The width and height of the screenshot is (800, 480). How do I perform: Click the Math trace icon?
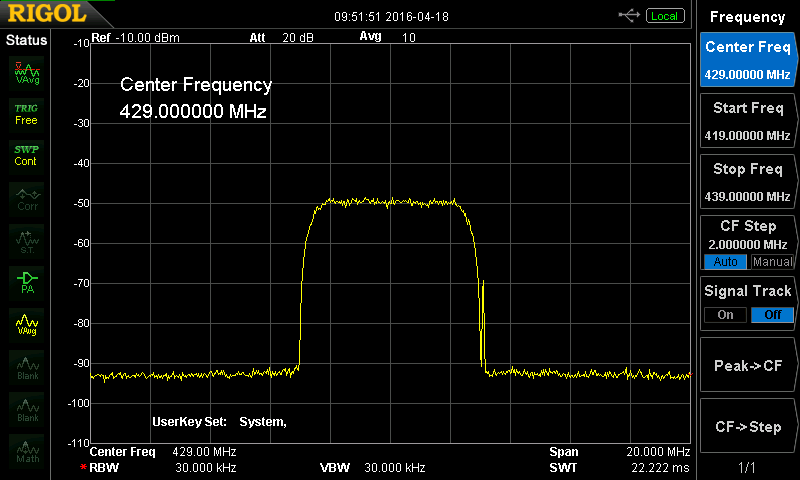[x=27, y=451]
